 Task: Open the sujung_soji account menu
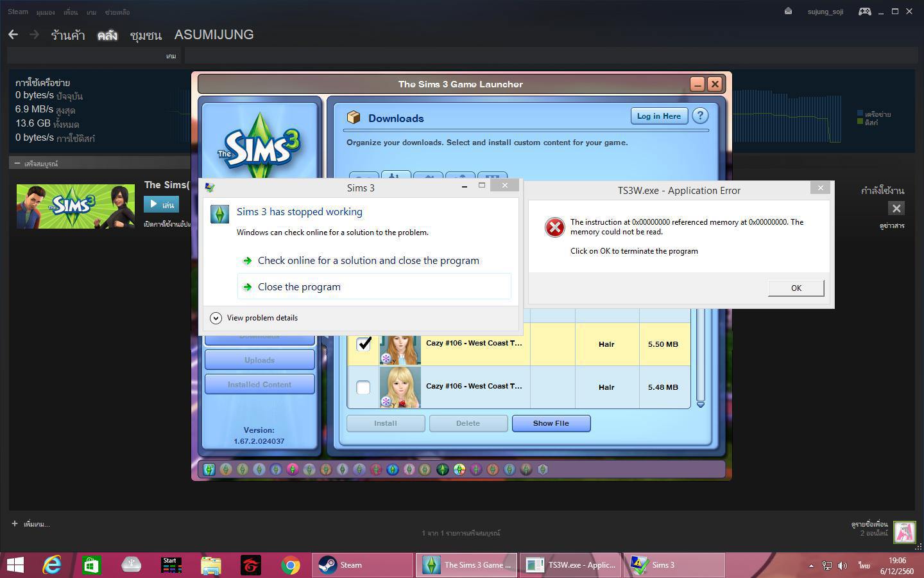click(x=825, y=12)
